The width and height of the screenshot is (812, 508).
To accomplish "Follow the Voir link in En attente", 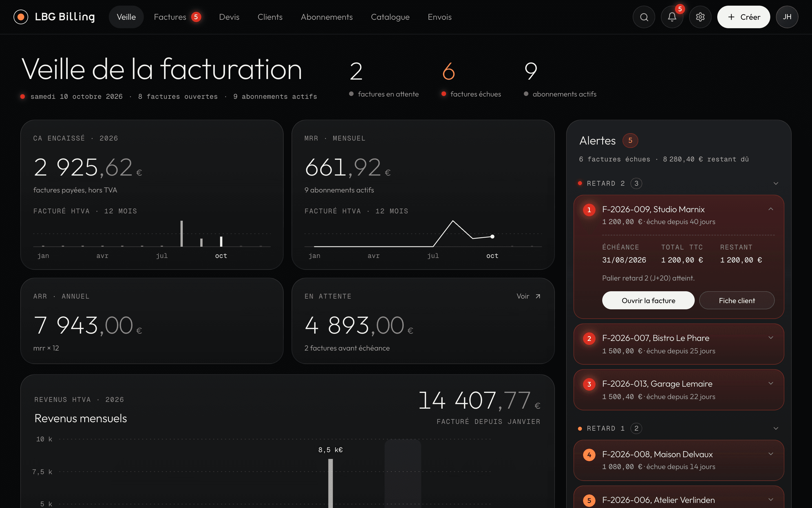I will [528, 296].
